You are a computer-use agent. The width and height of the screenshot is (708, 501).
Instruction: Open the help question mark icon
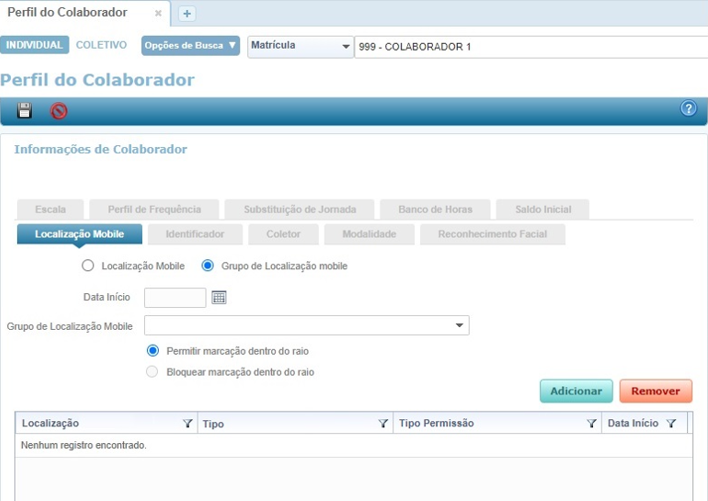[688, 109]
